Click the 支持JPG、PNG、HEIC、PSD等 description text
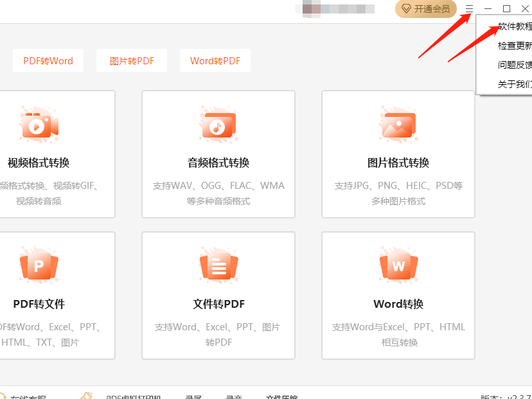The width and height of the screenshot is (532, 399). coord(398,186)
